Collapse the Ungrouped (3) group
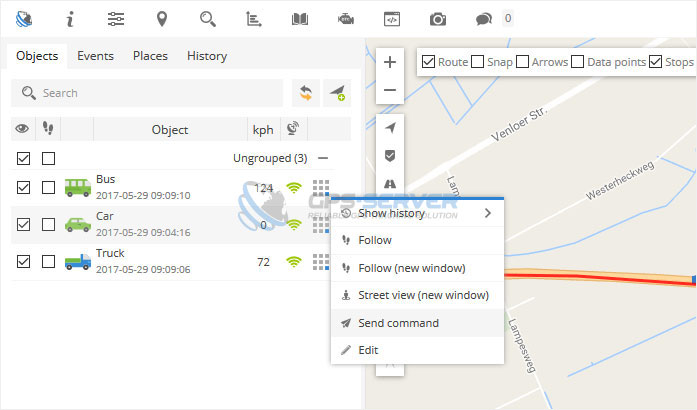The height and width of the screenshot is (410, 697). pos(322,158)
